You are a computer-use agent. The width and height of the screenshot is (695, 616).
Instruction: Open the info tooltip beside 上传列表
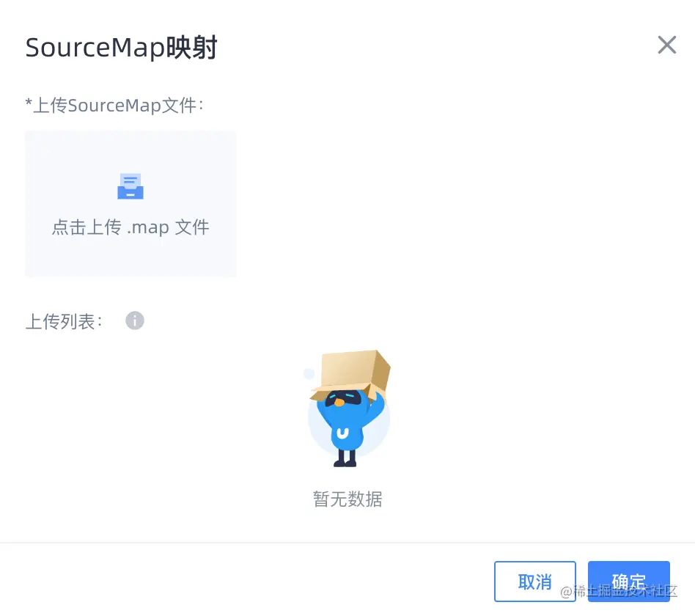click(135, 320)
